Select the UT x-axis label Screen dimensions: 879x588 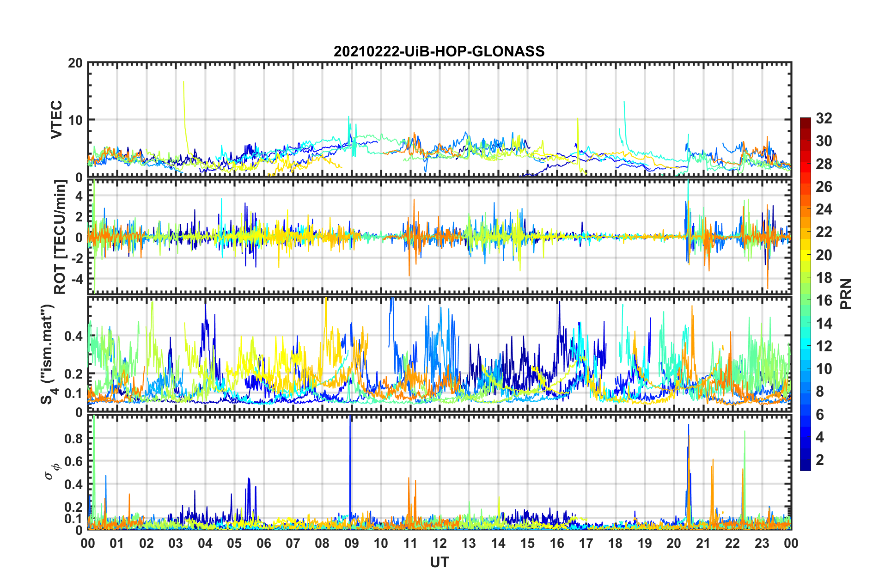click(x=439, y=562)
